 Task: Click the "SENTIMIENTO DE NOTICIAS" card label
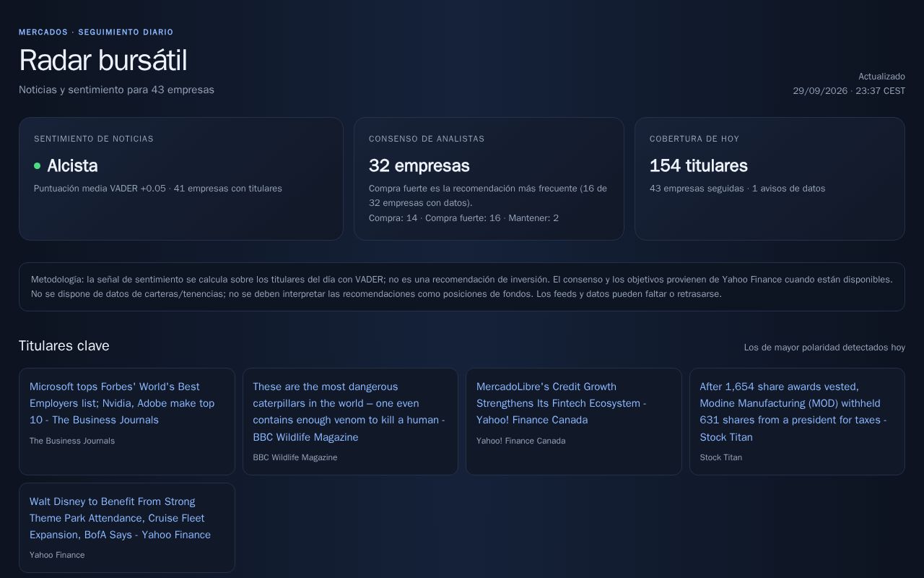[94, 139]
